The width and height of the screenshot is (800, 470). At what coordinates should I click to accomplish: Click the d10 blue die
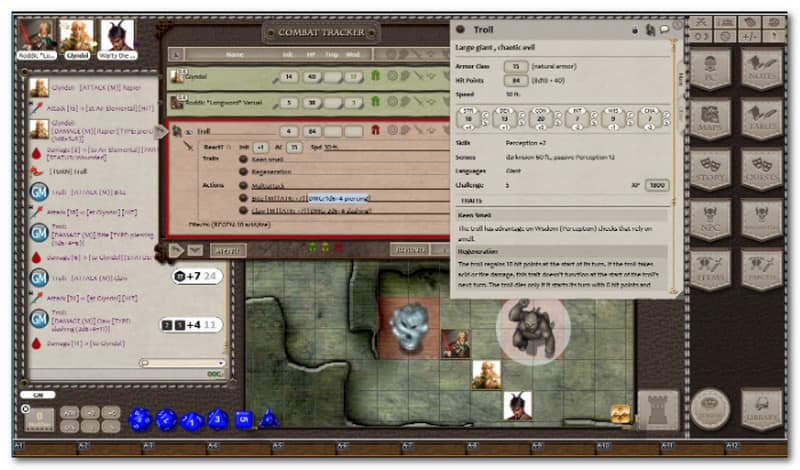(x=192, y=421)
